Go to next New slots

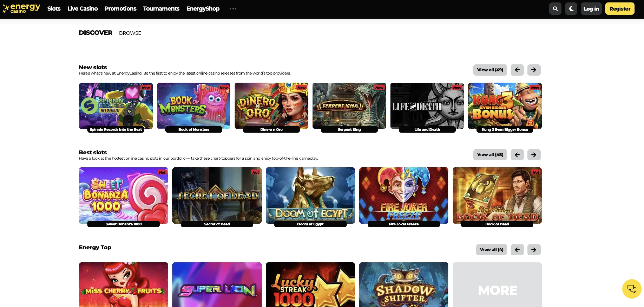[x=534, y=70]
